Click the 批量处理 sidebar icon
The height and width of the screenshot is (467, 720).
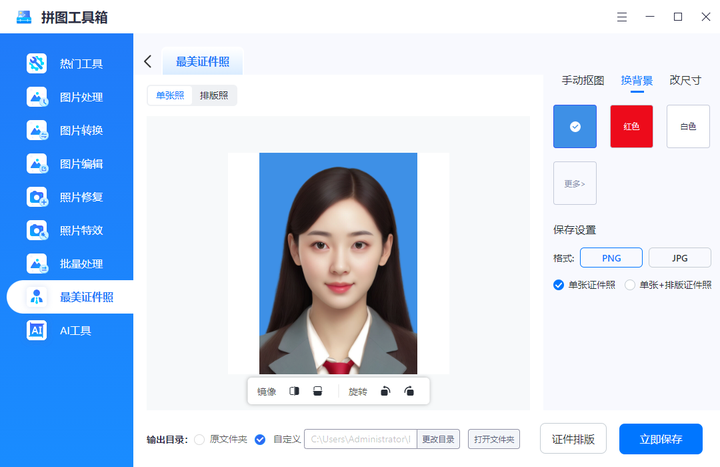(37, 264)
